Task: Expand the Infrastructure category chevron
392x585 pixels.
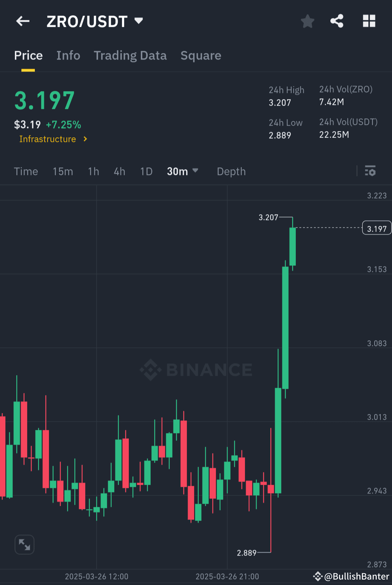Action: [x=85, y=139]
